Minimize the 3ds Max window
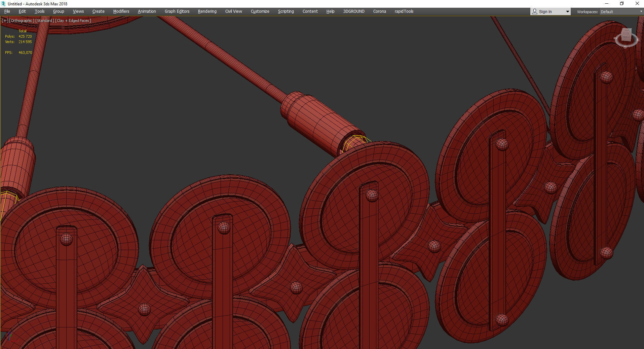This screenshot has height=349, width=644. (x=607, y=4)
